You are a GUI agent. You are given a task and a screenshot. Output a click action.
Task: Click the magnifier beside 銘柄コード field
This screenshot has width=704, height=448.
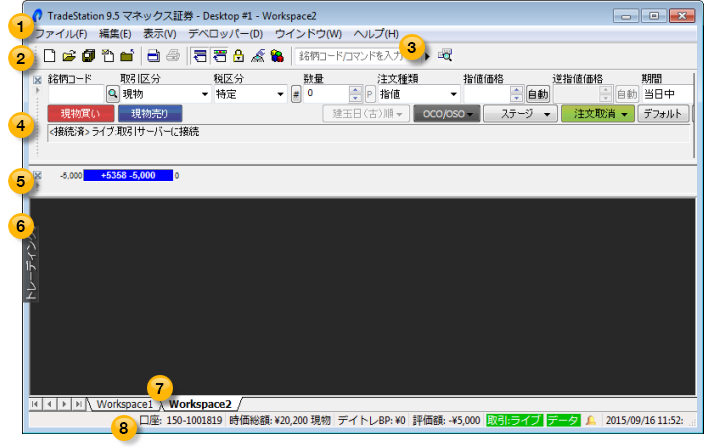pyautogui.click(x=112, y=94)
